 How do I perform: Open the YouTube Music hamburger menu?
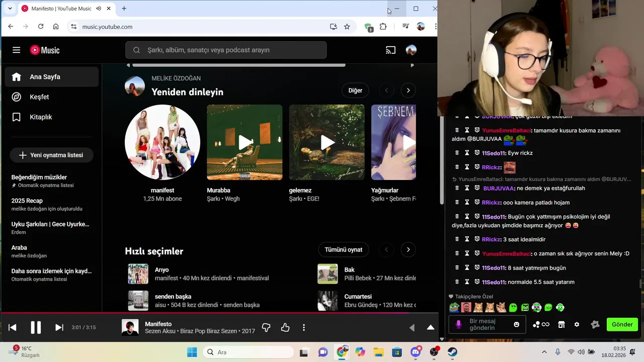17,50
